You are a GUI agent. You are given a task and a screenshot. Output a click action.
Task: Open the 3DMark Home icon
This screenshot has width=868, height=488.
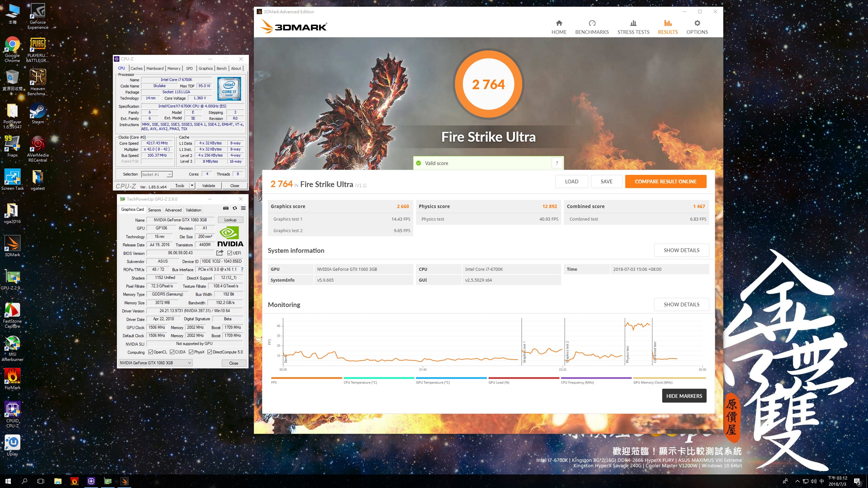click(559, 23)
